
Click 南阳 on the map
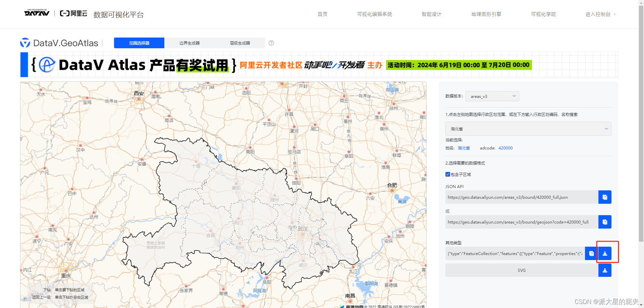pos(250,152)
